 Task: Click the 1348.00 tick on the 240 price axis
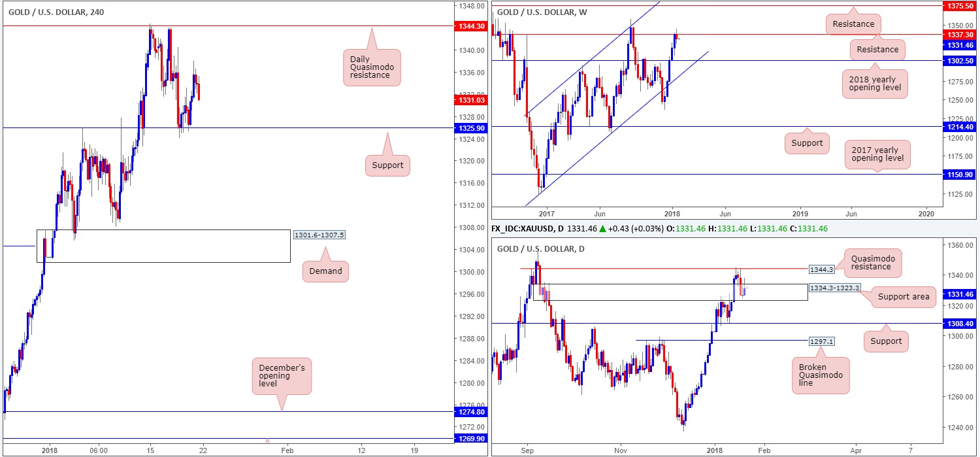470,7
